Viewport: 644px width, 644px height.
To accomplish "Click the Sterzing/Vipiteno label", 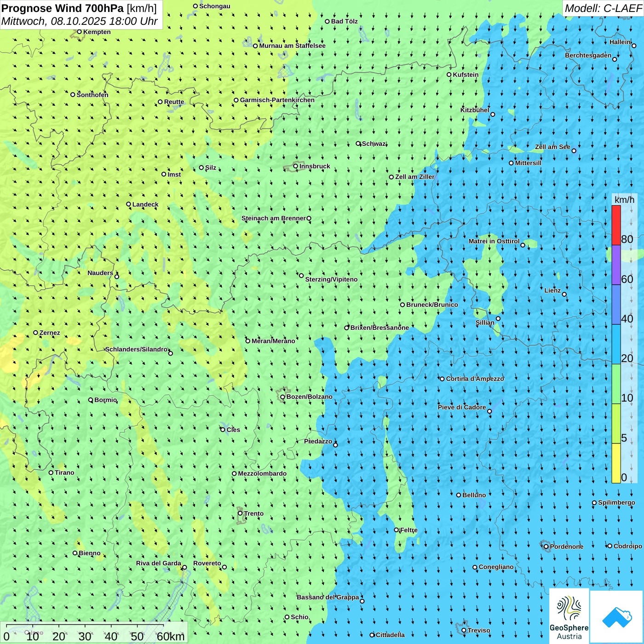I will [331, 279].
